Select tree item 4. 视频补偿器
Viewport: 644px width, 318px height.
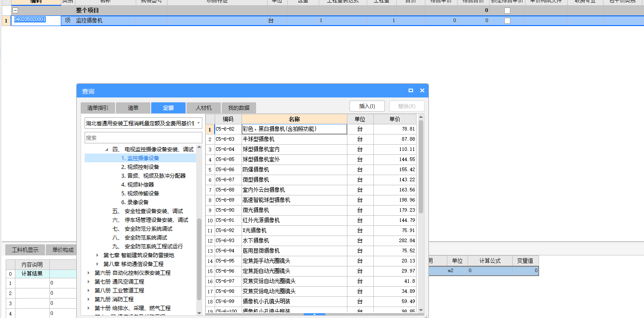click(138, 185)
